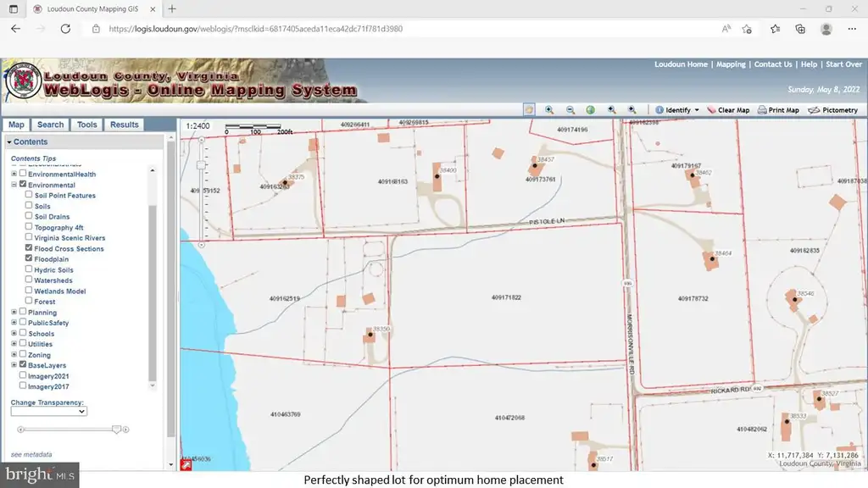Expand the Planning tree node
The height and width of the screenshot is (488, 868).
click(x=14, y=312)
